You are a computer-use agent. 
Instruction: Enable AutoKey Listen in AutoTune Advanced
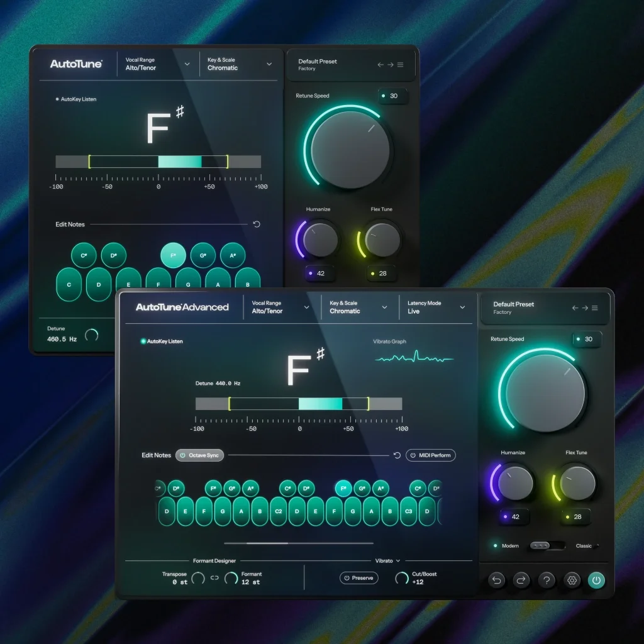[162, 341]
